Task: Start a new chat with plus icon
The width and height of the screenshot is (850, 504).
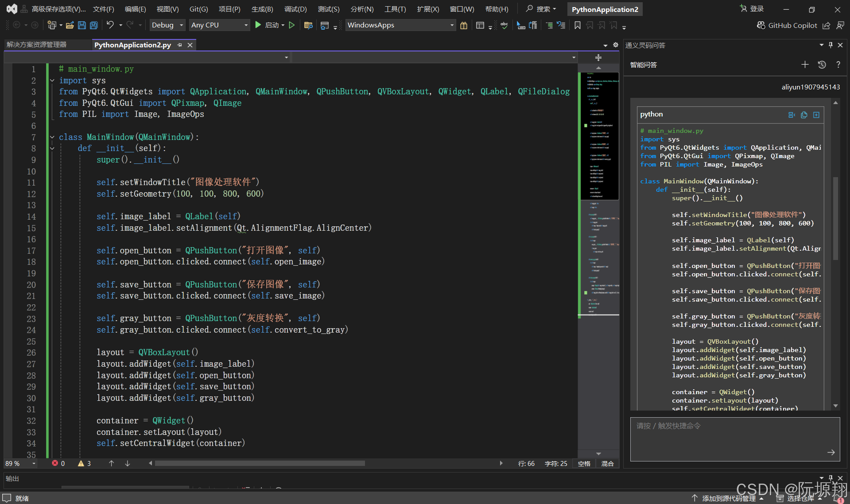Action: click(805, 65)
